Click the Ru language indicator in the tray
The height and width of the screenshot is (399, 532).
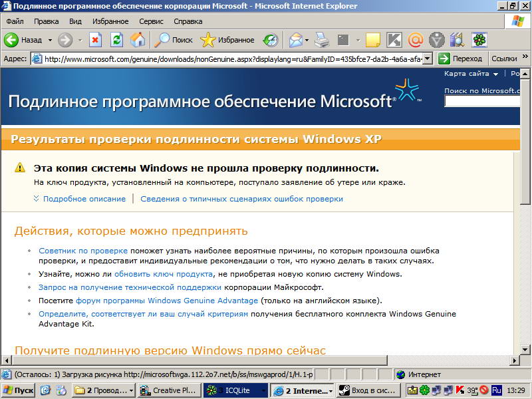pos(496,390)
